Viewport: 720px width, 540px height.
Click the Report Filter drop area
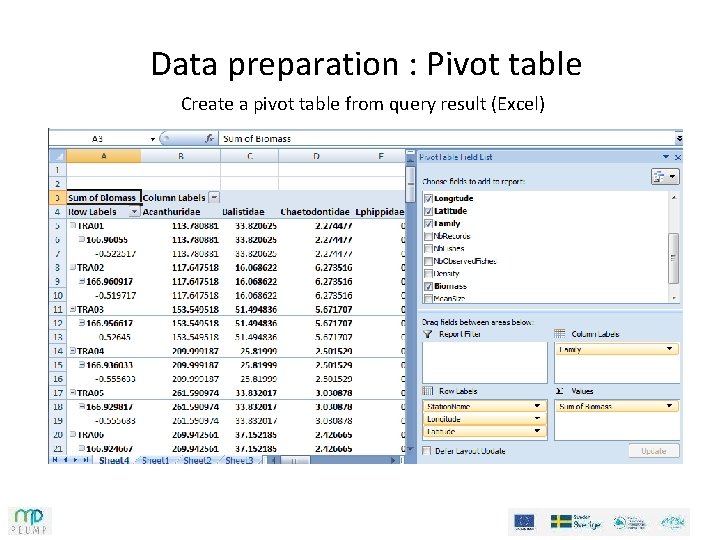click(485, 362)
